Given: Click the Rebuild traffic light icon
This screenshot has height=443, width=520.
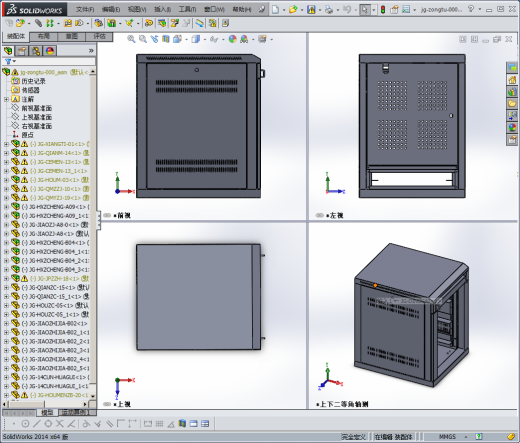Looking at the screenshot, I should (383, 9).
